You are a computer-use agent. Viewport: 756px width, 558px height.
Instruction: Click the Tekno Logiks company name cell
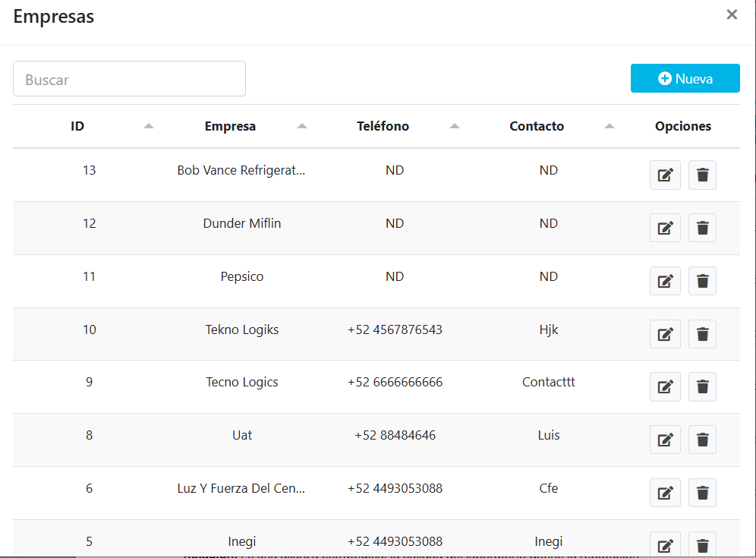(x=242, y=329)
